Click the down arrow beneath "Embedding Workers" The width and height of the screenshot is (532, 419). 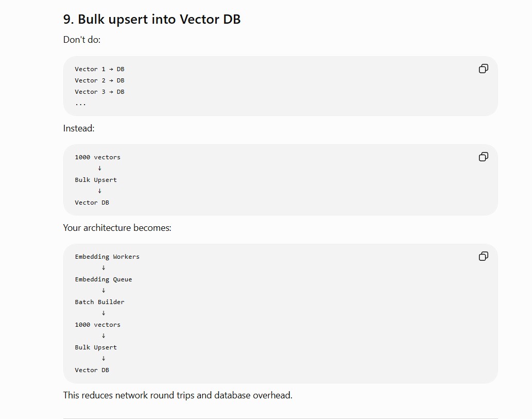(104, 268)
